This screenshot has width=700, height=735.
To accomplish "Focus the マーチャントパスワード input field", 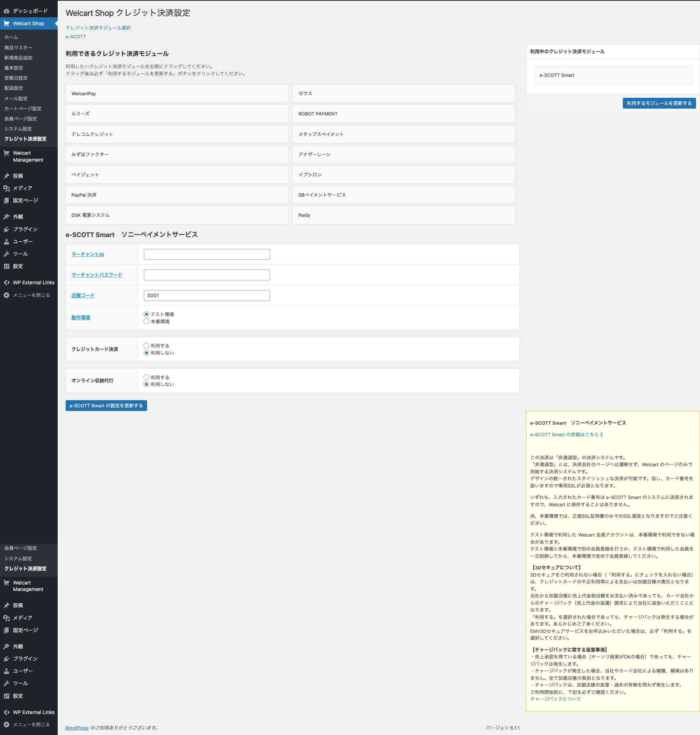I will (207, 275).
